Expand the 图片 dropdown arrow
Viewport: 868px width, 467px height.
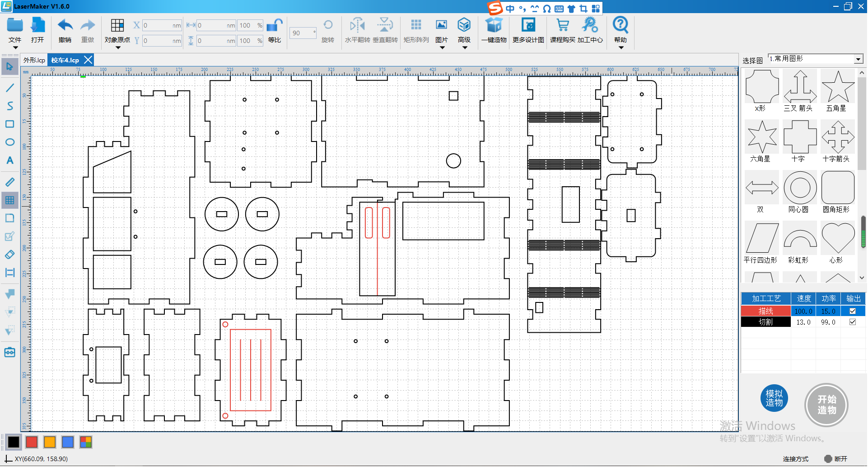tap(442, 47)
